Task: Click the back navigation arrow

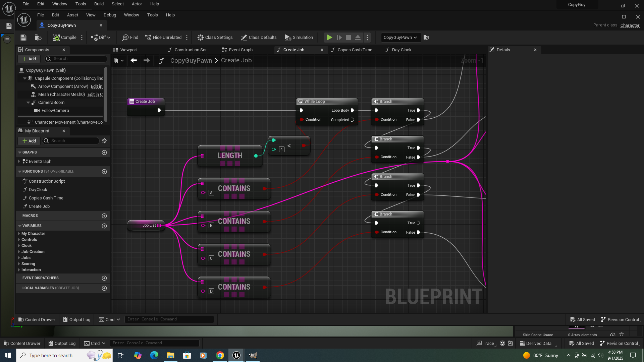Action: 133,60
